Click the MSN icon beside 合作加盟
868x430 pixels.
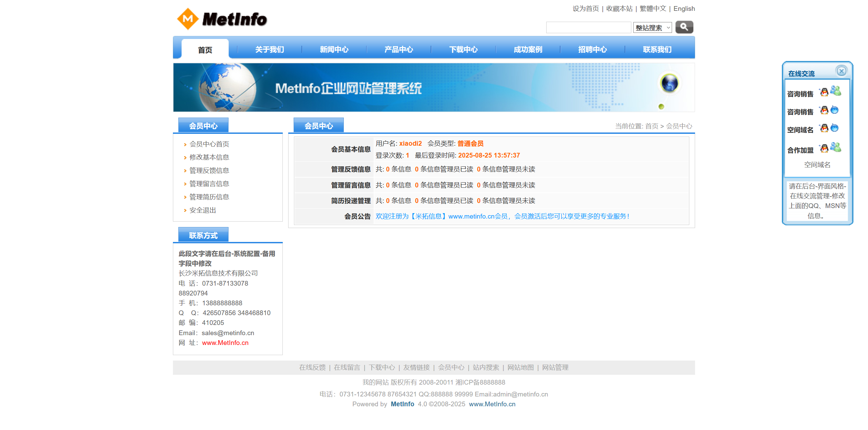click(x=836, y=146)
